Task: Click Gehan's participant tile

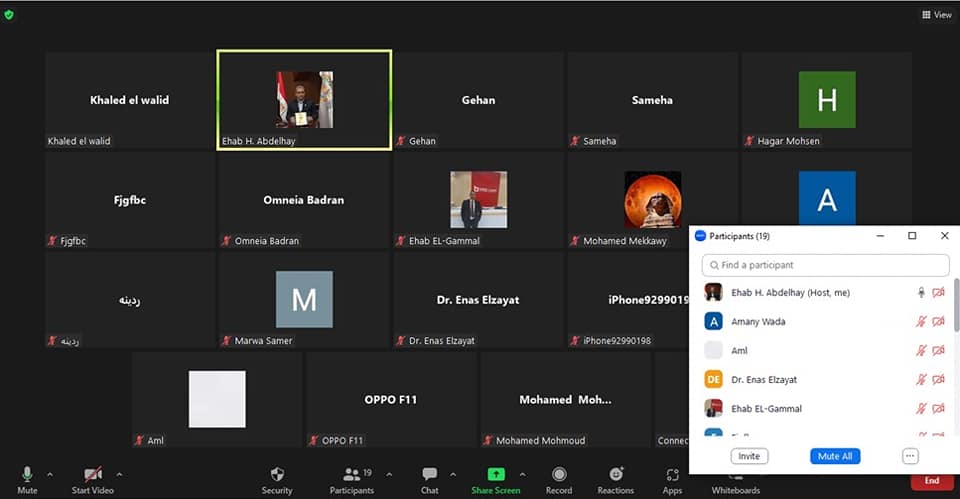Action: [x=478, y=100]
